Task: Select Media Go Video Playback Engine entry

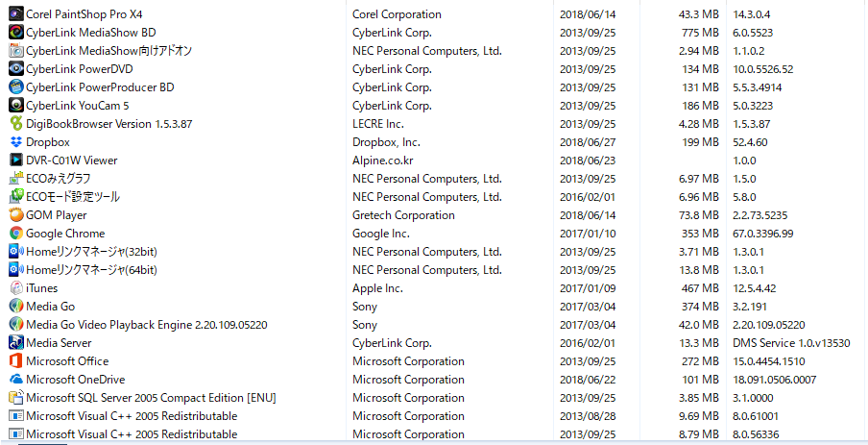Action: point(146,325)
